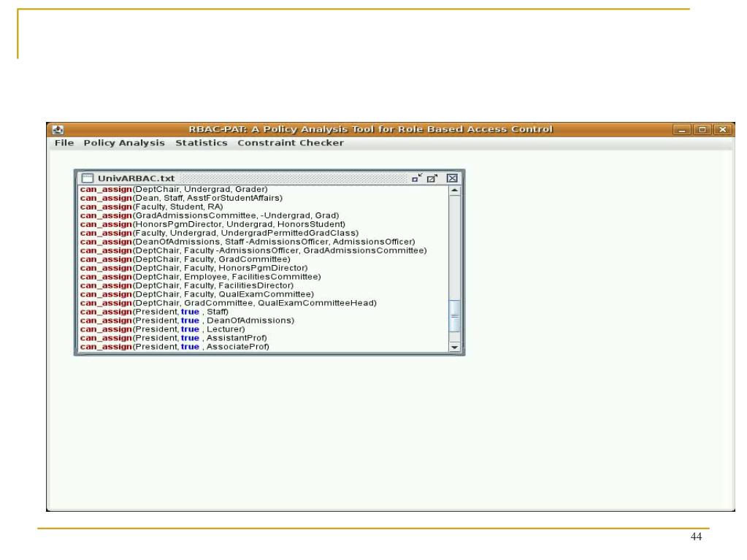Image resolution: width=747 pixels, height=560 pixels.
Task: Close the UnivARBAC.txt internal frame
Action: (452, 178)
